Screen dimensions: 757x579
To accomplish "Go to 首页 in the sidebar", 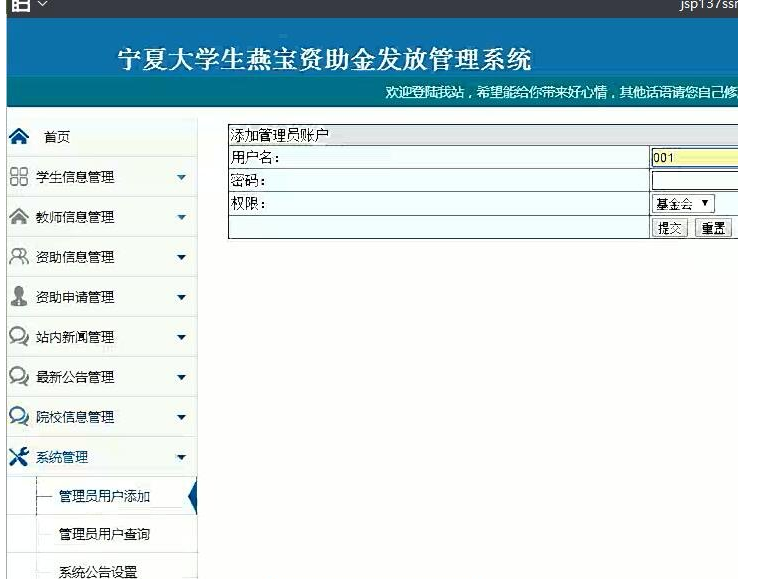I will click(x=57, y=137).
